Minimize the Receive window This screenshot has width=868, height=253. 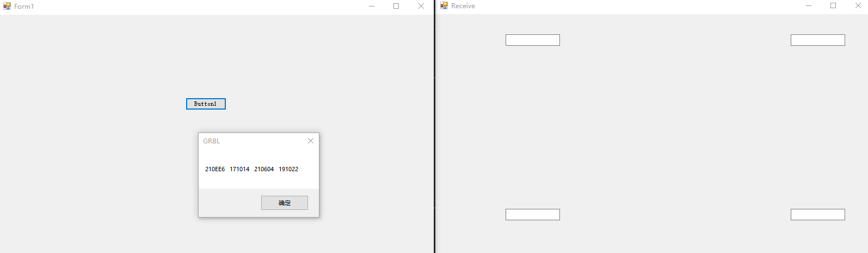(809, 5)
